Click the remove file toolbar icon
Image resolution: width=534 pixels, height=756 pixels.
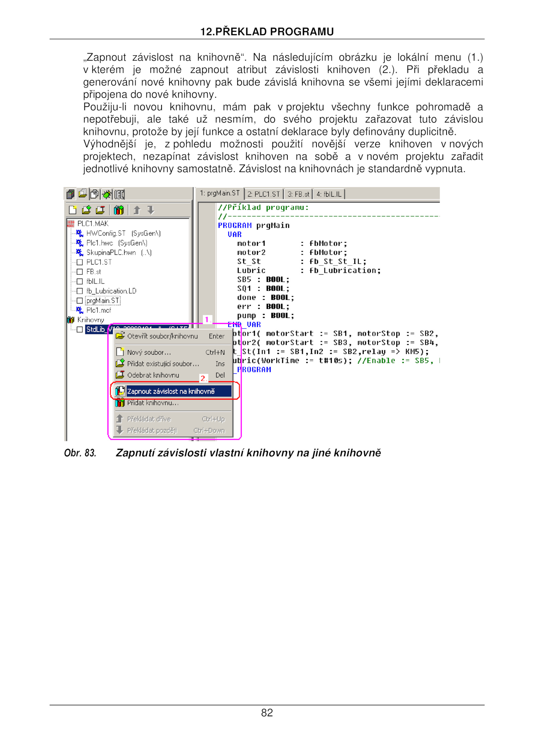point(100,210)
